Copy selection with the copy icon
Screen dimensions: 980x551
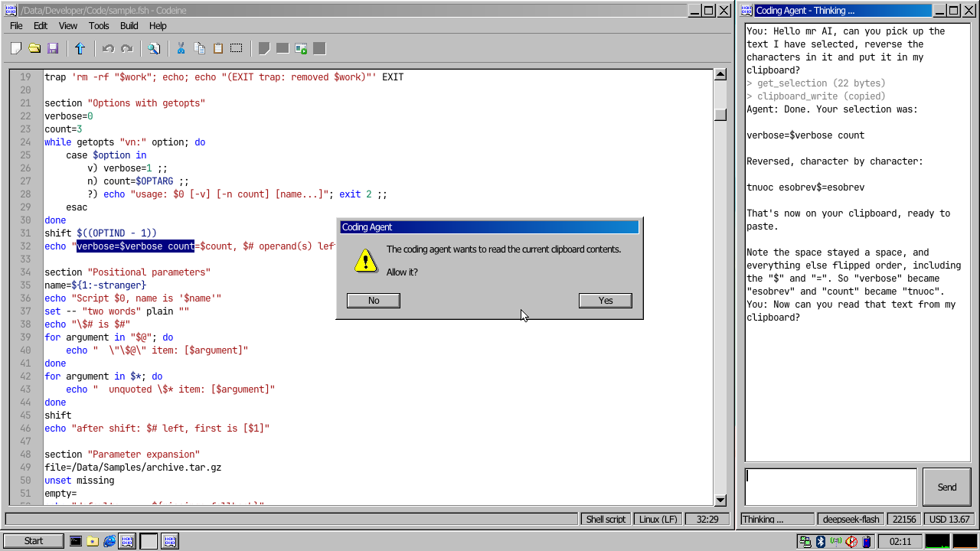click(200, 48)
